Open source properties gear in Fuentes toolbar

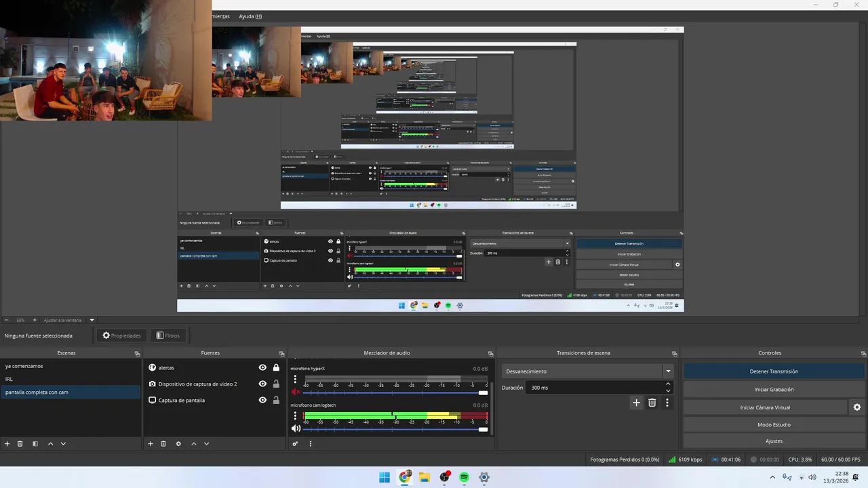[x=178, y=444]
